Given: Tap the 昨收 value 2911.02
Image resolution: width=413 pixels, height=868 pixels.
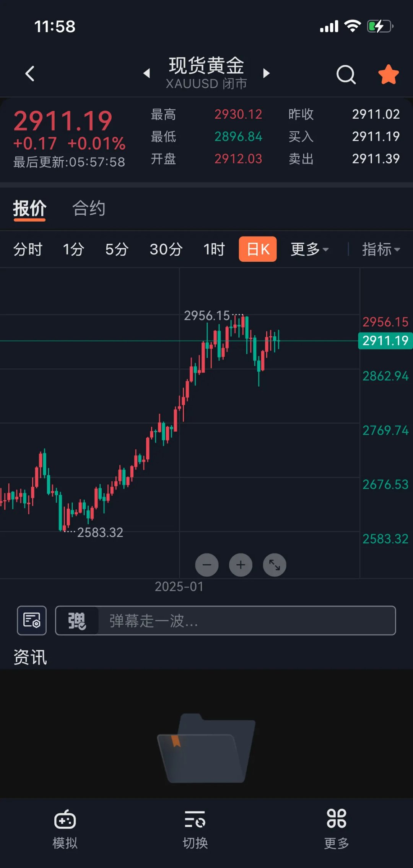Looking at the screenshot, I should click(376, 114).
